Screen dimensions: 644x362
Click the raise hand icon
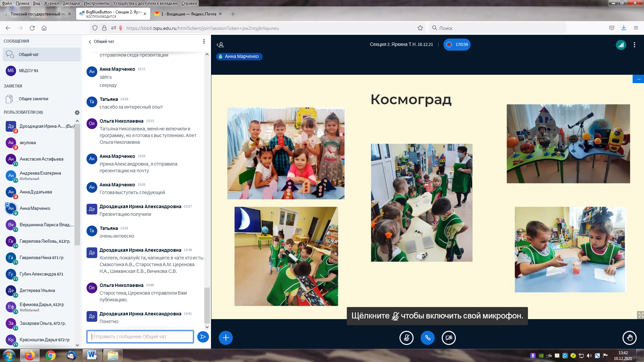coord(629,338)
